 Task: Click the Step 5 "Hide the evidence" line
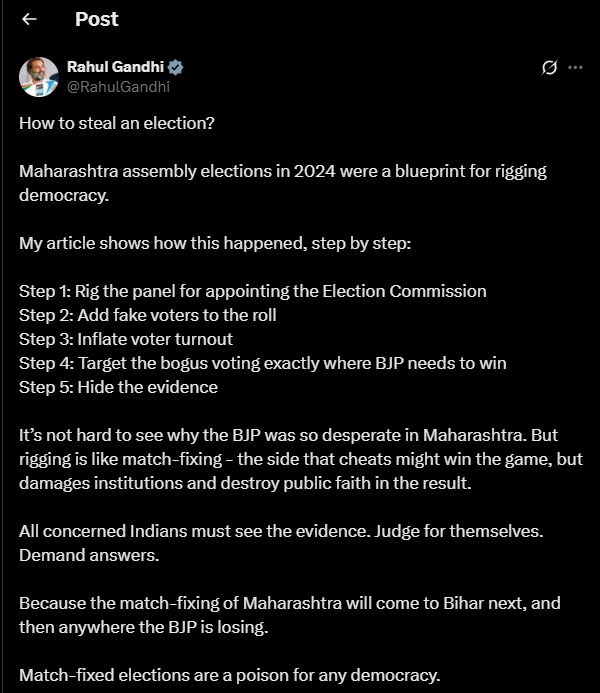(x=118, y=387)
